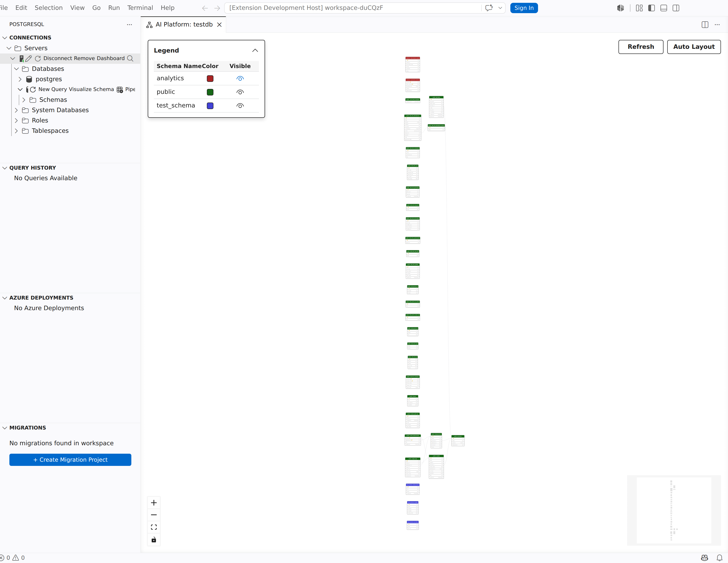
Task: Click the server search icon
Action: [x=130, y=58]
